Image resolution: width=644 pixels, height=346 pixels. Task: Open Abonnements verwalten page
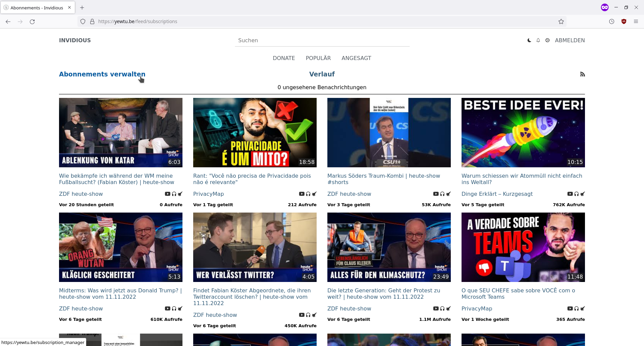pos(102,74)
